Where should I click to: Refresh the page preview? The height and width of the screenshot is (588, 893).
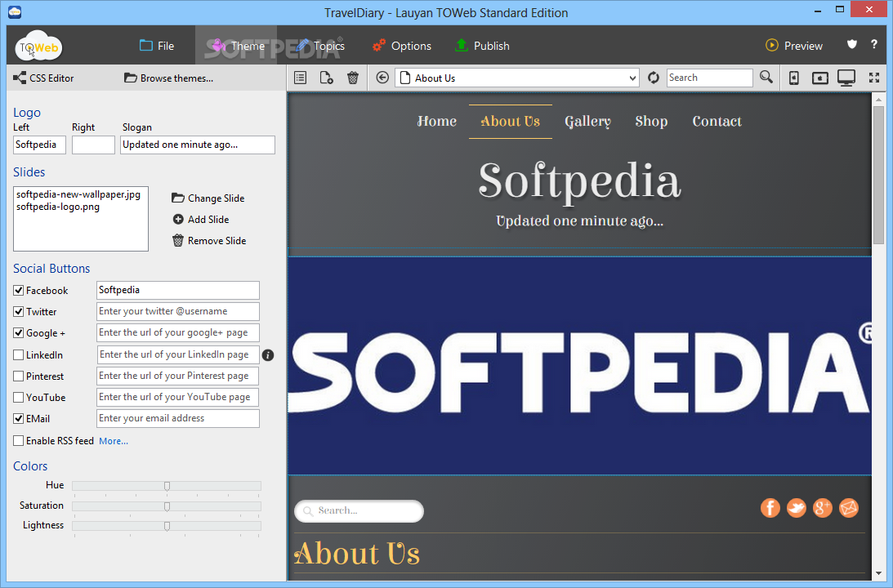654,78
